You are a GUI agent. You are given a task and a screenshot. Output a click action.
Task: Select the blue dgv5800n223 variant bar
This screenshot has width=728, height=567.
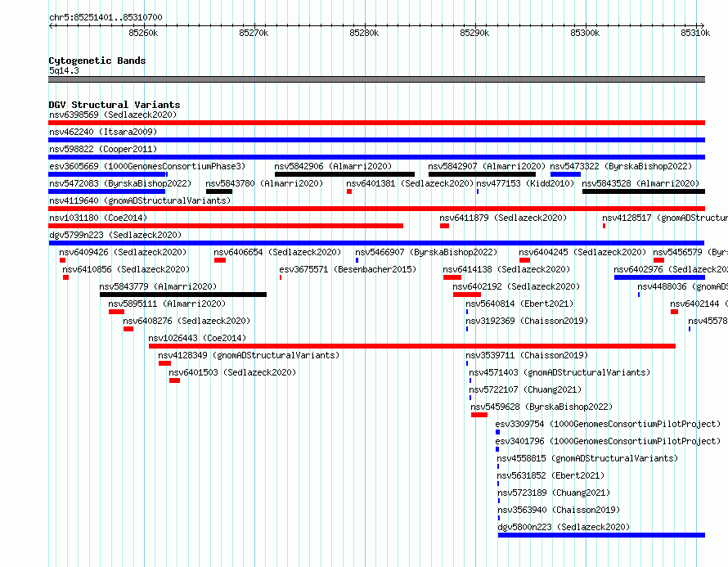pos(601,535)
